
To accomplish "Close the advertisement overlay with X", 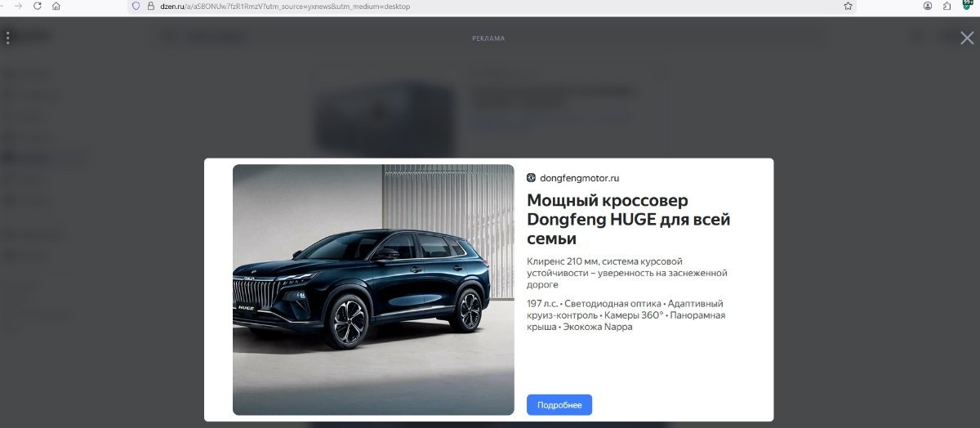I will [967, 38].
